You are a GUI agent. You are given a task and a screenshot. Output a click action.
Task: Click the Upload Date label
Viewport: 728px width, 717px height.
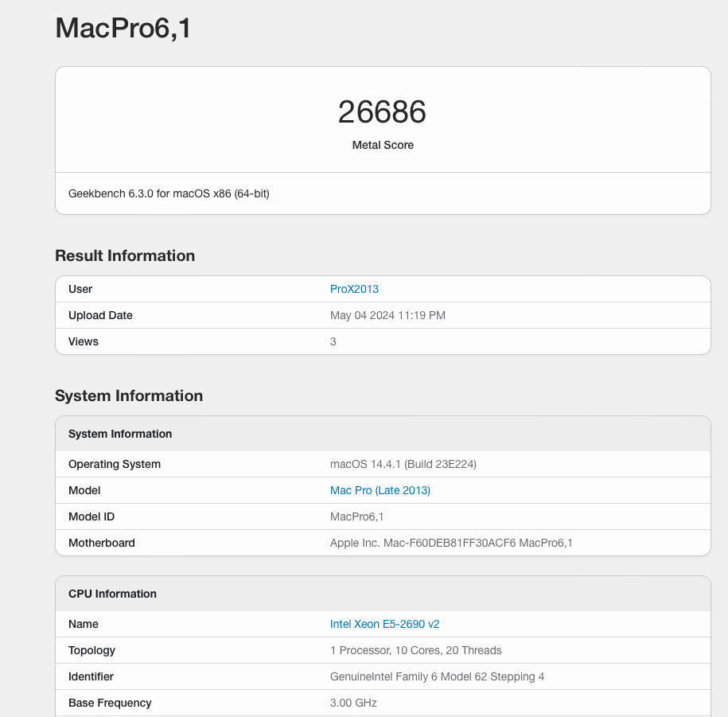pyautogui.click(x=100, y=315)
